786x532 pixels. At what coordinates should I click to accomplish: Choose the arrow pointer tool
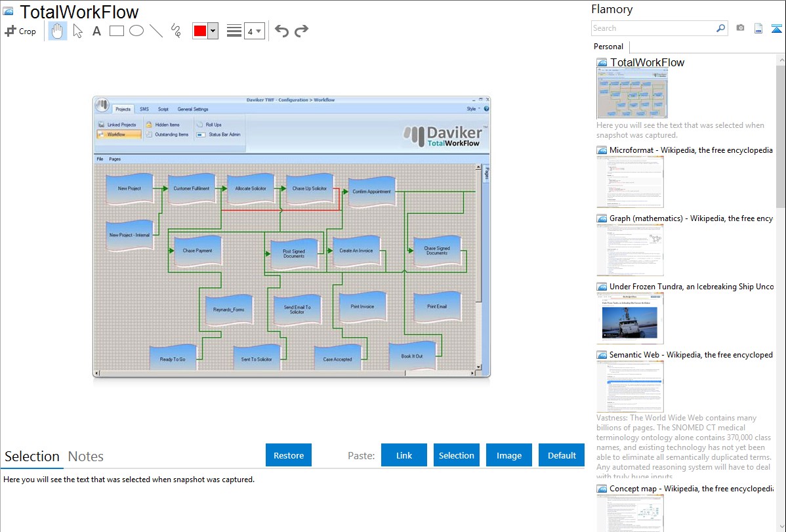(x=77, y=31)
